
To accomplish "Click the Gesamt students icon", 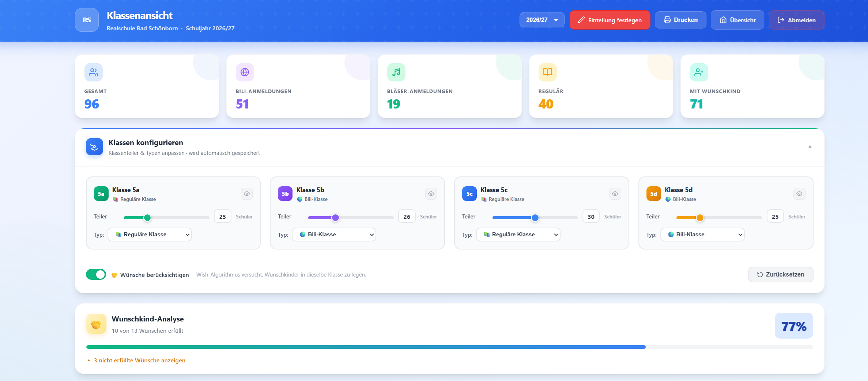I will tap(94, 72).
